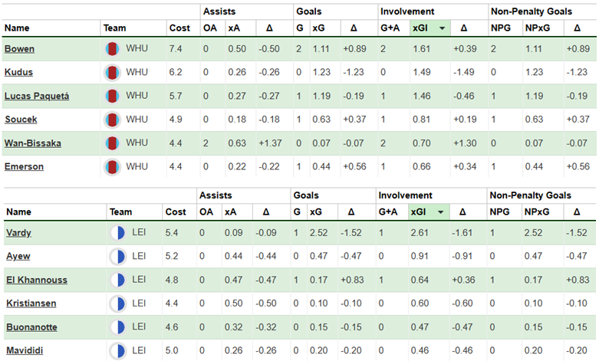This screenshot has width=599, height=364.
Task: Click West Ham badge in Bowen row
Action: tap(113, 49)
